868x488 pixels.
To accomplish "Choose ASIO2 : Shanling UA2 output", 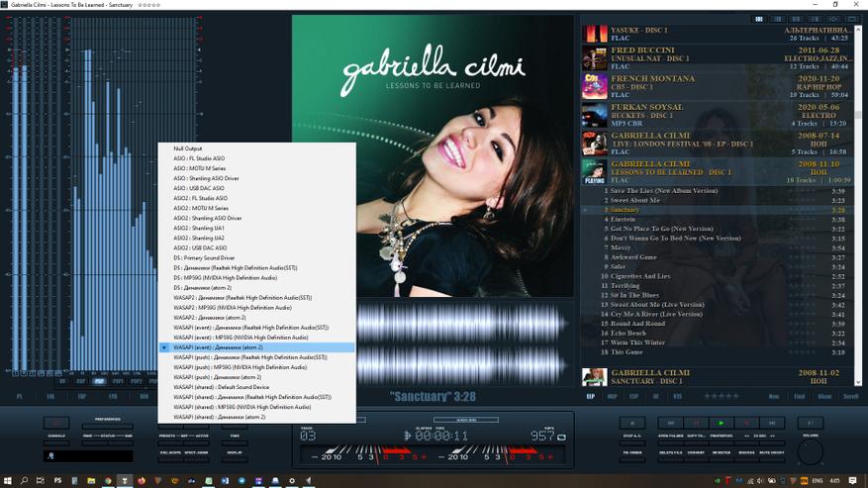I will pyautogui.click(x=256, y=238).
